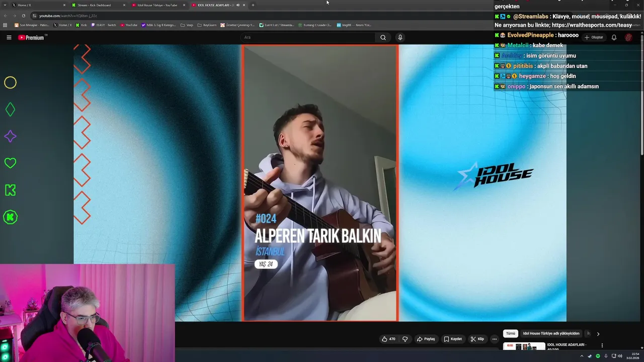Open Spotify from the system tray
The height and width of the screenshot is (362, 644).
pos(598,356)
